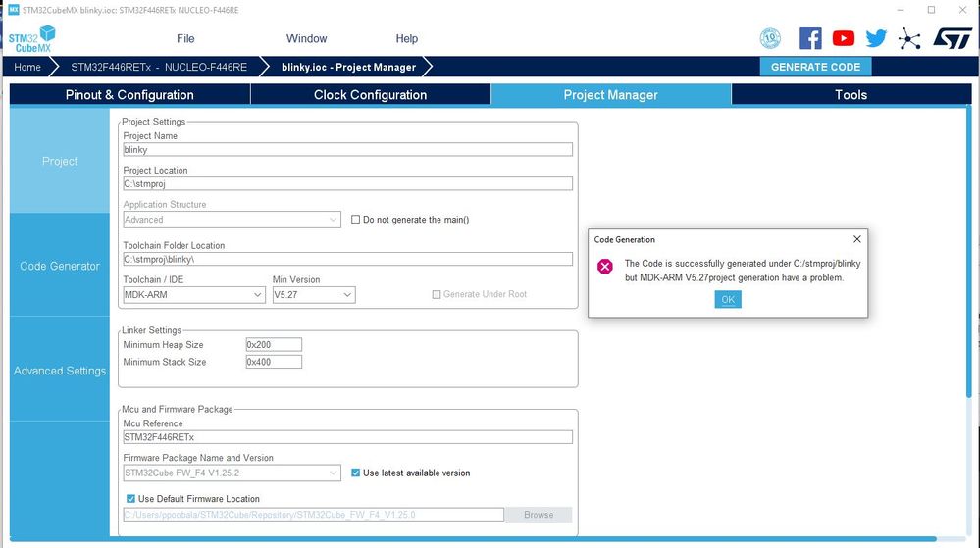Image resolution: width=980 pixels, height=548 pixels.
Task: Go to Home breadcrumb
Action: (x=27, y=67)
